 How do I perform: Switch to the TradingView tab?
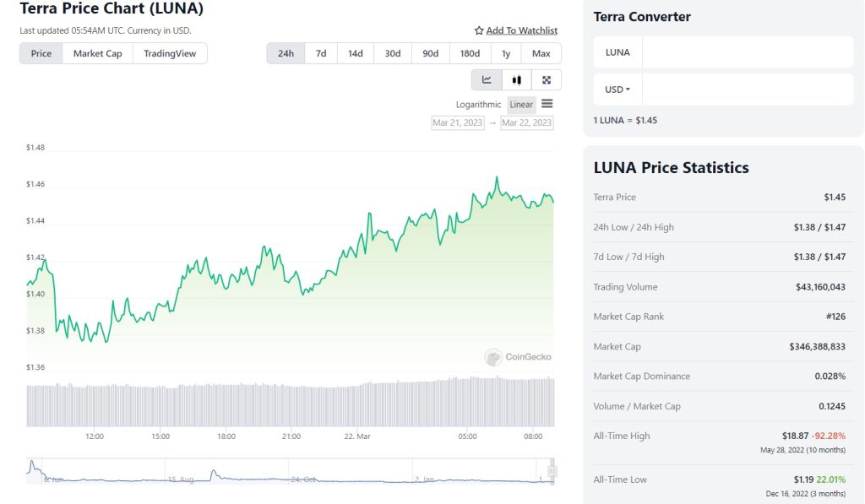(169, 52)
